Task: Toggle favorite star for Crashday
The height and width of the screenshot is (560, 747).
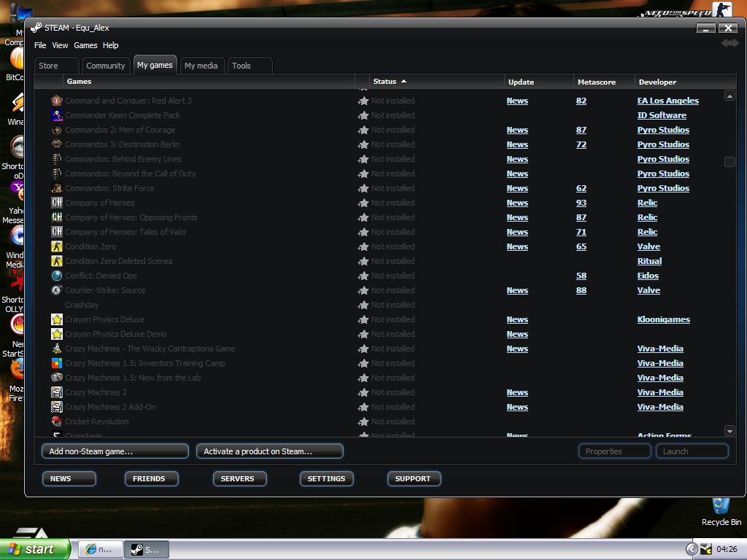Action: [x=363, y=305]
